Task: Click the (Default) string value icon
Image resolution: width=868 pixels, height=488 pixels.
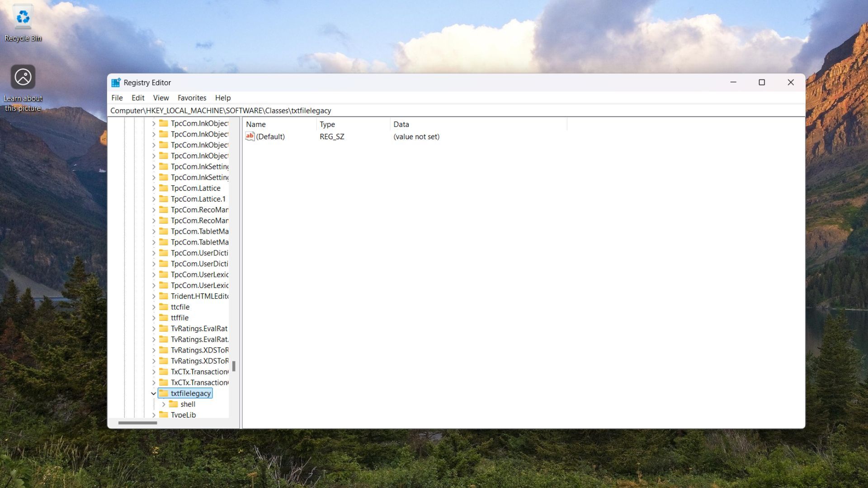Action: (250, 136)
